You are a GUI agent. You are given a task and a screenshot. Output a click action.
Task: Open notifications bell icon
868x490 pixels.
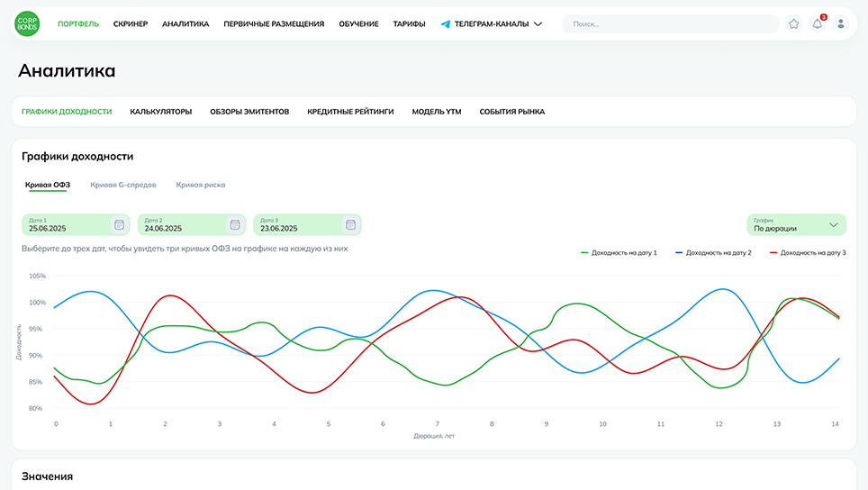click(x=818, y=24)
